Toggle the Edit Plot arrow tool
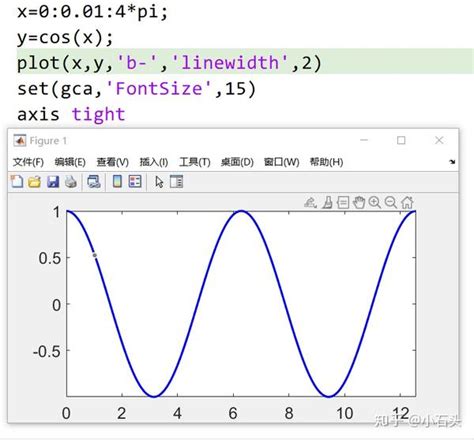474x440 pixels. [159, 182]
